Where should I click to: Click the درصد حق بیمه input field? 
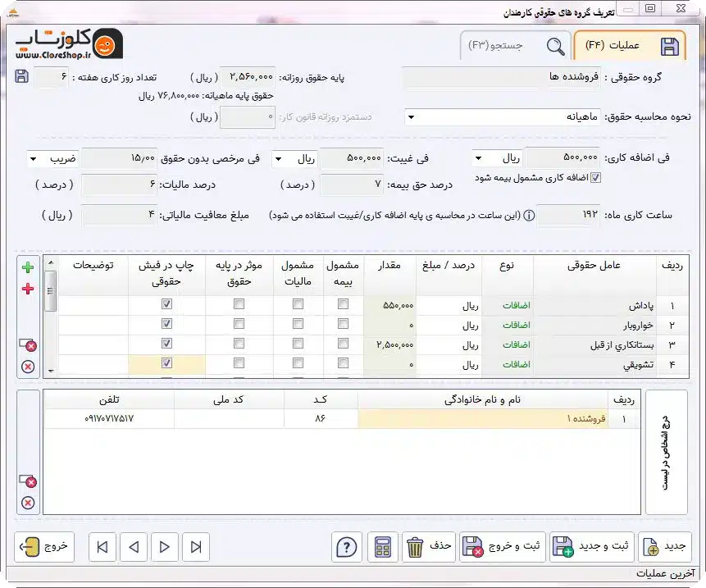[x=352, y=185]
